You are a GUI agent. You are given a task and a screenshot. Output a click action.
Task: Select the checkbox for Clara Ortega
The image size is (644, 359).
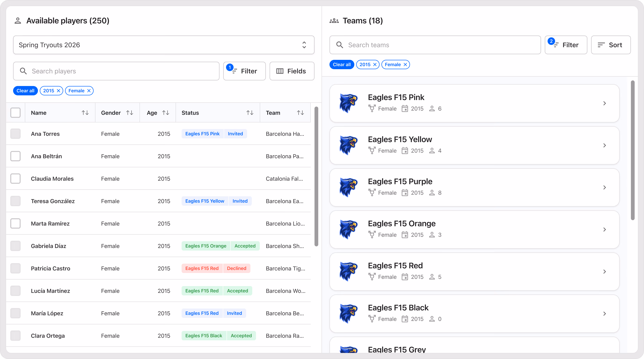coord(15,336)
